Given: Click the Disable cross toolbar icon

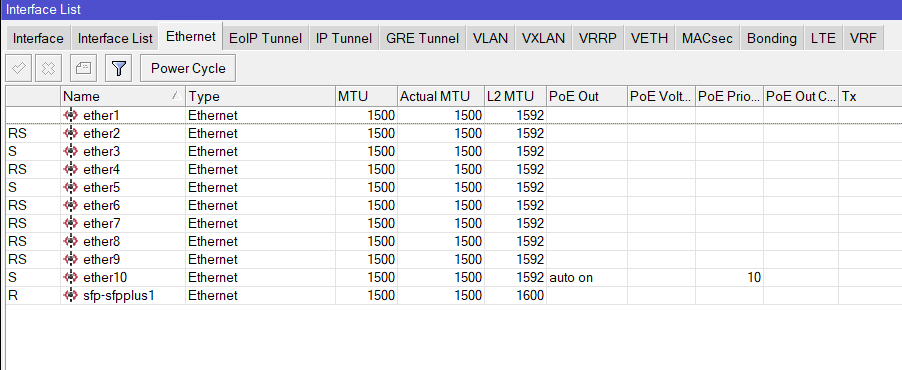Looking at the screenshot, I should (x=48, y=68).
